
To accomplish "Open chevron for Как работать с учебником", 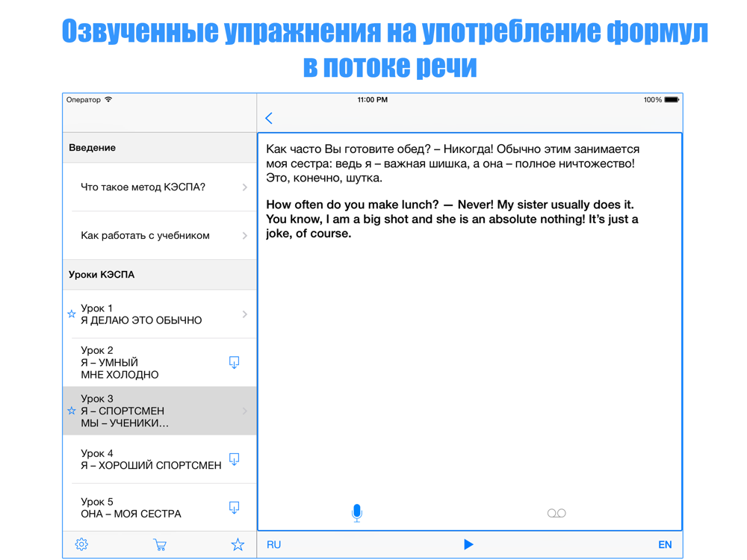I will coord(245,236).
